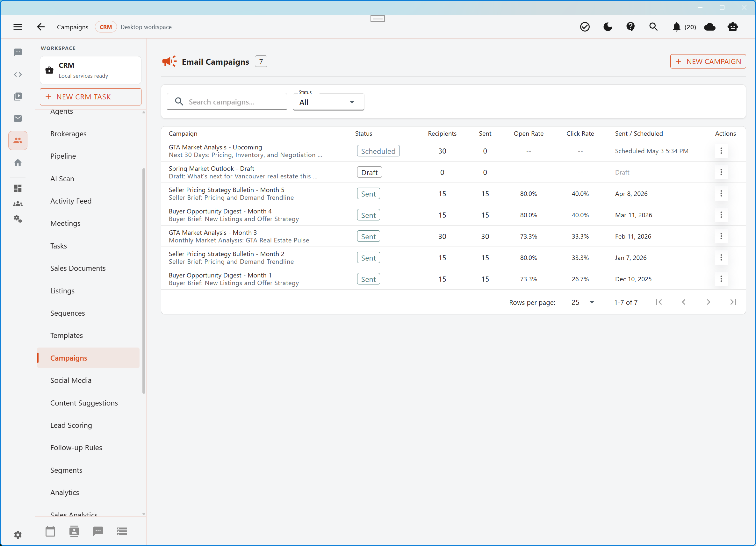Image resolution: width=756 pixels, height=546 pixels.
Task: Go back with the arrow icon
Action: point(41,27)
